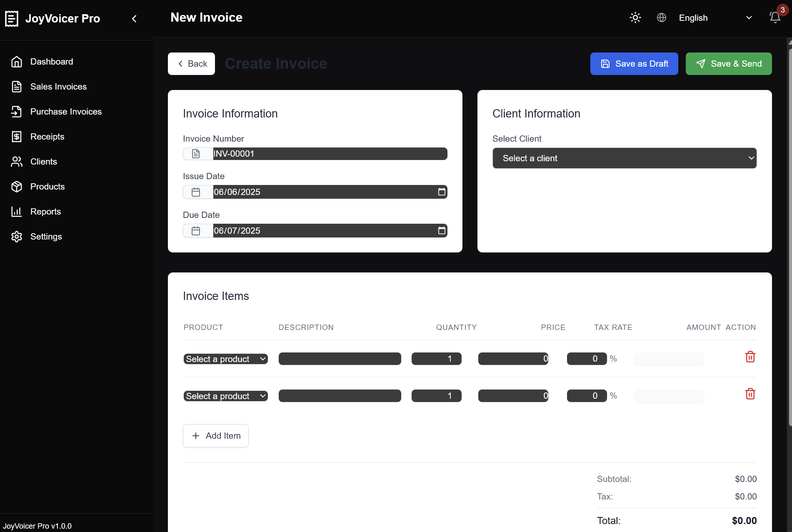Click the Save as Draft button
Screen dimensions: 792x532
634,64
